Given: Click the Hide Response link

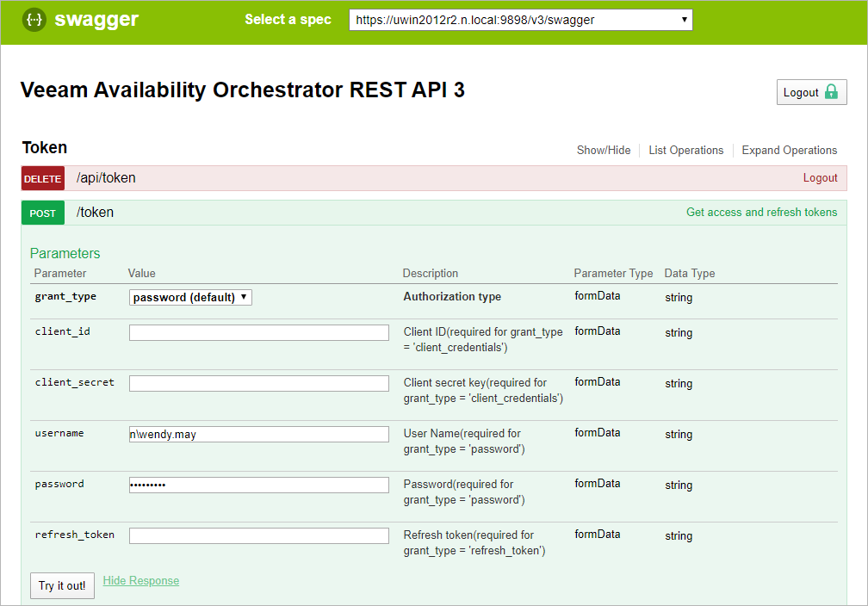Looking at the screenshot, I should coord(141,580).
